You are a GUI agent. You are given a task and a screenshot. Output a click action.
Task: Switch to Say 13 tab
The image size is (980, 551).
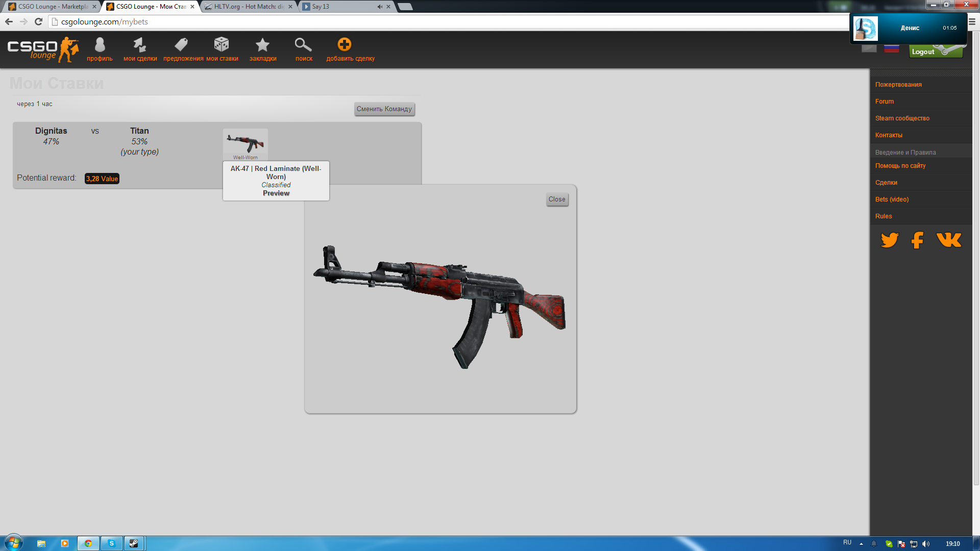pos(347,7)
